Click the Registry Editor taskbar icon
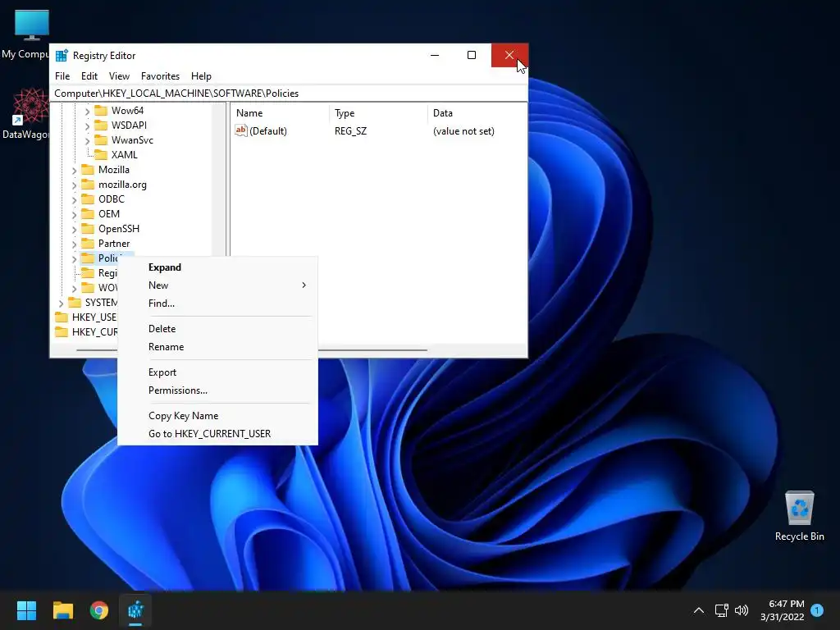The height and width of the screenshot is (630, 840). point(135,610)
